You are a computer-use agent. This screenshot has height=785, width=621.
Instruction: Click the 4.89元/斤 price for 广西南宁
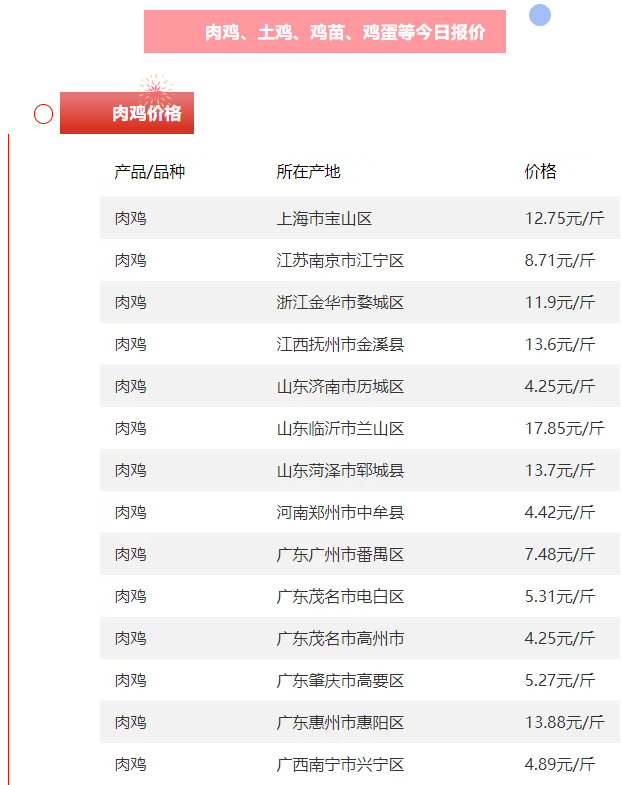click(560, 764)
